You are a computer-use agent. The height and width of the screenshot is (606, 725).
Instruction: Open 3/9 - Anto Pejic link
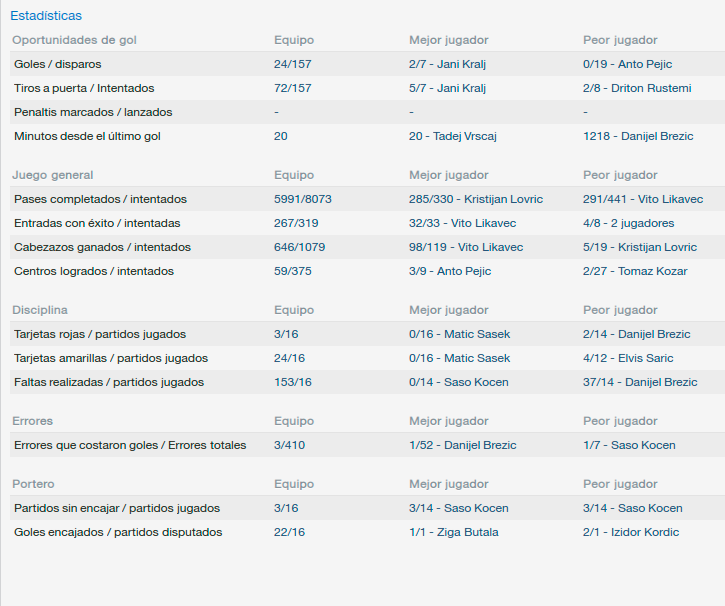450,271
